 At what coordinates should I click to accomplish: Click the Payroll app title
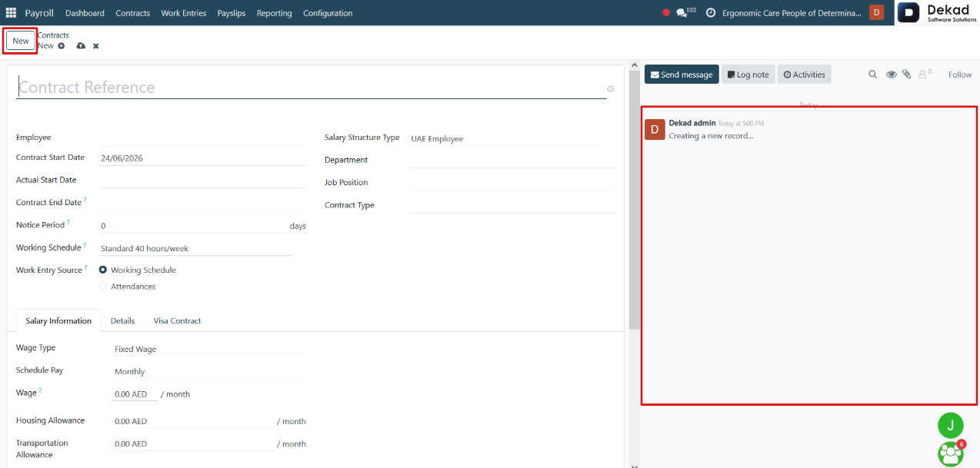pyautogui.click(x=39, y=13)
